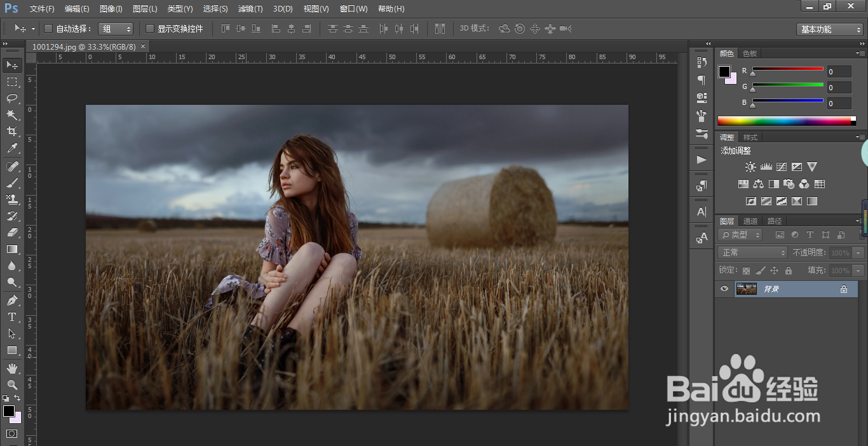Screen dimensions: 868x446
Task: Enable the Auto-Select checkbox
Action: pyautogui.click(x=48, y=29)
